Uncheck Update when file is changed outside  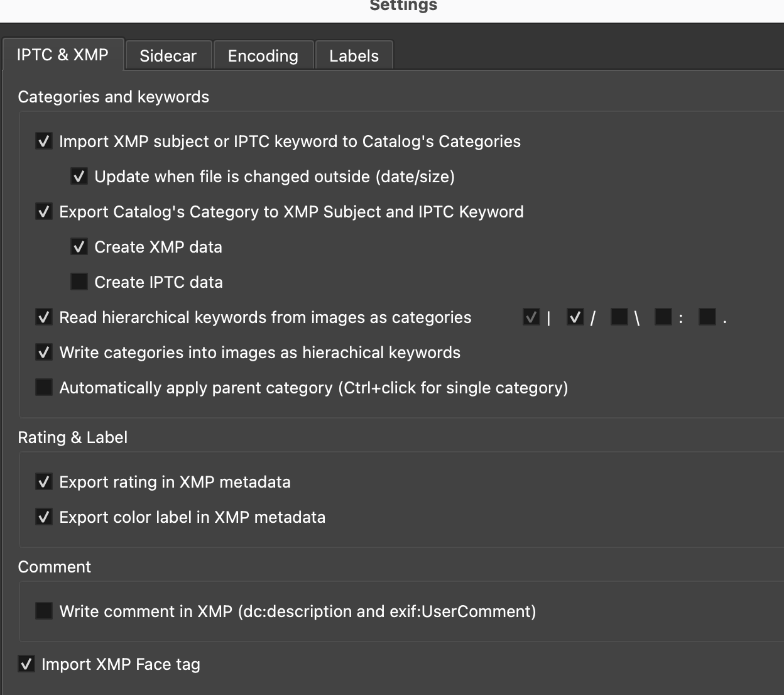[79, 177]
